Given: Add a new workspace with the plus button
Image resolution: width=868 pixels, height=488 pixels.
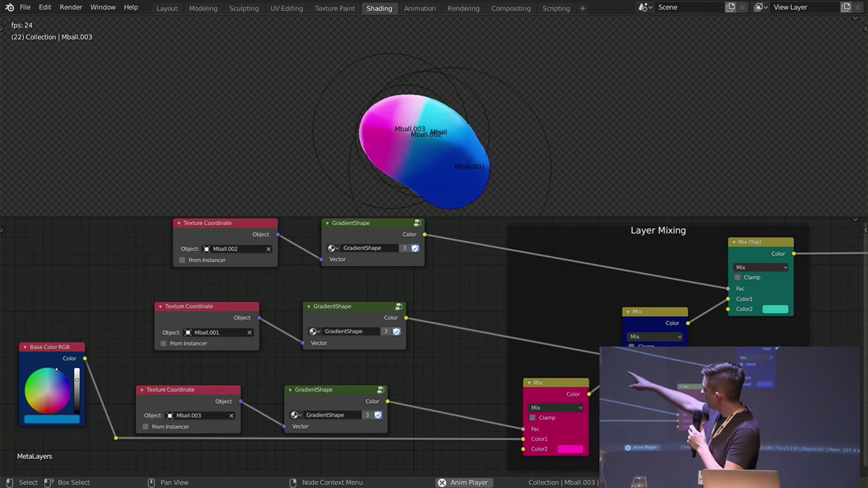Looking at the screenshot, I should 582,8.
